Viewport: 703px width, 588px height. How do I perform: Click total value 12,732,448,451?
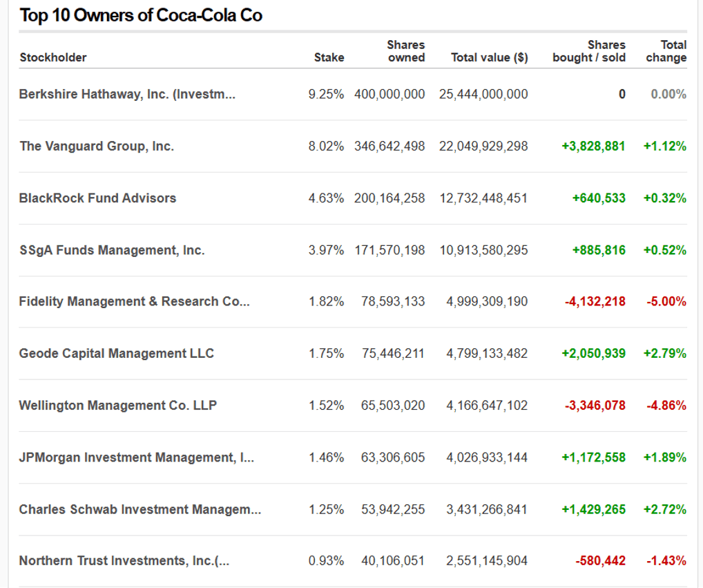483,198
